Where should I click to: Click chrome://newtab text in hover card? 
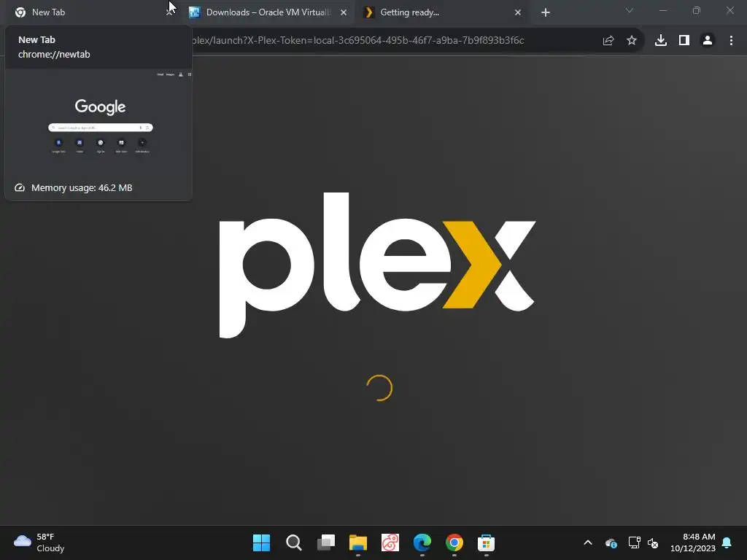click(54, 54)
